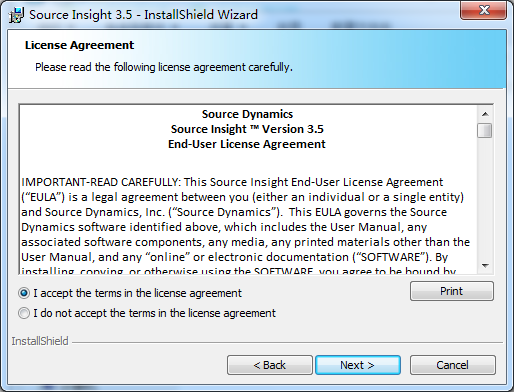This screenshot has width=514, height=392.
Task: Click the installer icon in title bar
Action: pos(16,15)
